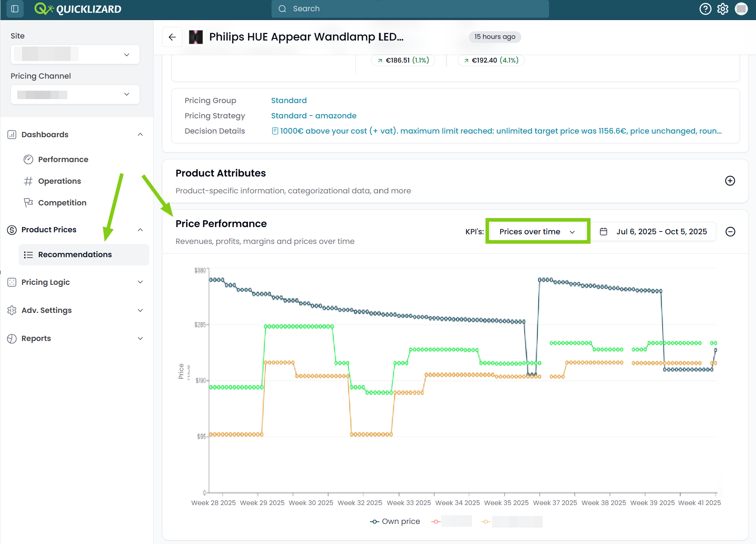Select Recommendations in the sidebar
Screen dimensions: 756x544
pyautogui.click(x=84, y=255)
